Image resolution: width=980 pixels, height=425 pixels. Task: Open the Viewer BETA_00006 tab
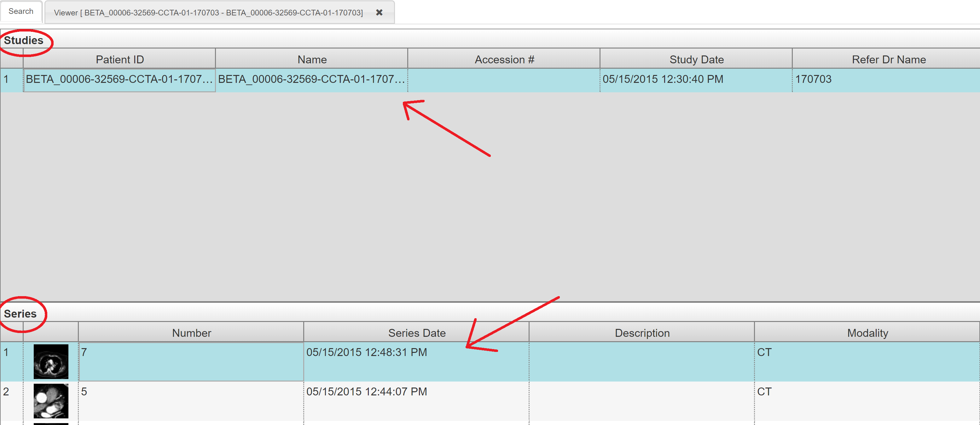click(x=208, y=13)
